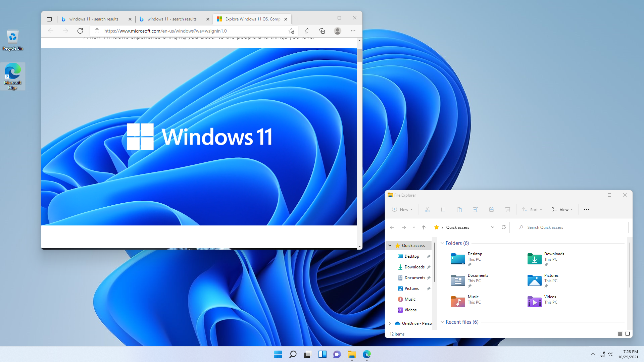
Task: Open the Music folder in Quick access
Action: pyautogui.click(x=410, y=299)
